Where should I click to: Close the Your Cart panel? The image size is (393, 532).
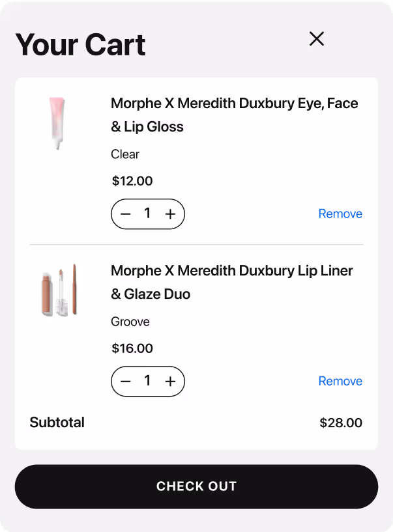tap(317, 39)
